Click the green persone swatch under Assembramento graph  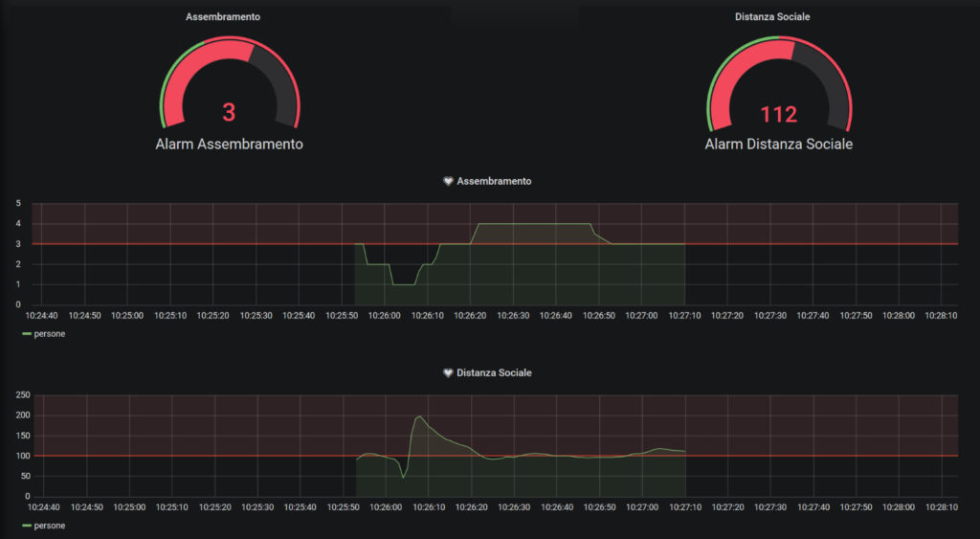pyautogui.click(x=26, y=334)
